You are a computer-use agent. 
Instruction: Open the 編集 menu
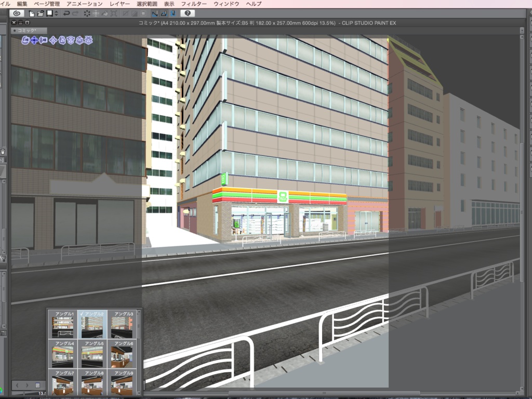click(22, 4)
